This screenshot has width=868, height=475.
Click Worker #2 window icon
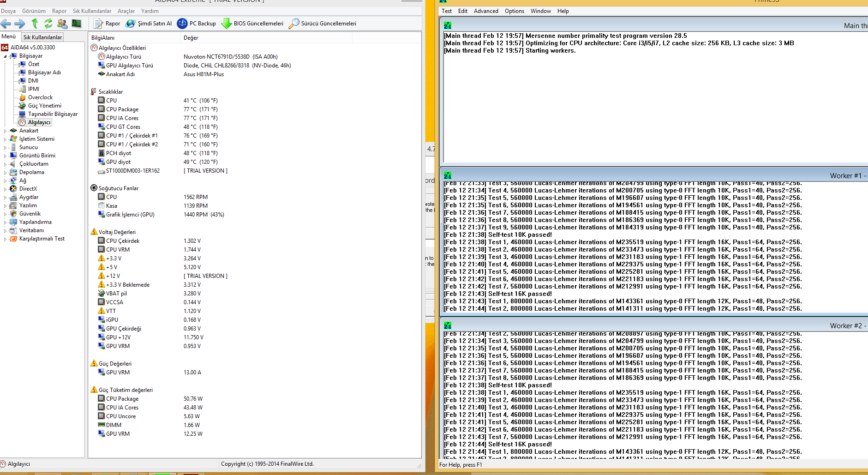click(448, 325)
